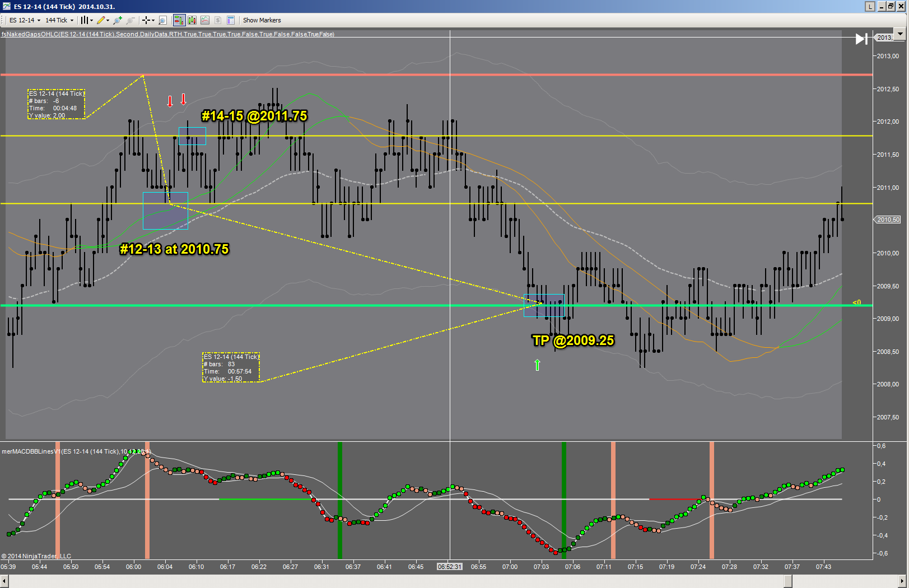The width and height of the screenshot is (909, 588).
Task: Open the price axis dropdown arrow
Action: pos(900,34)
